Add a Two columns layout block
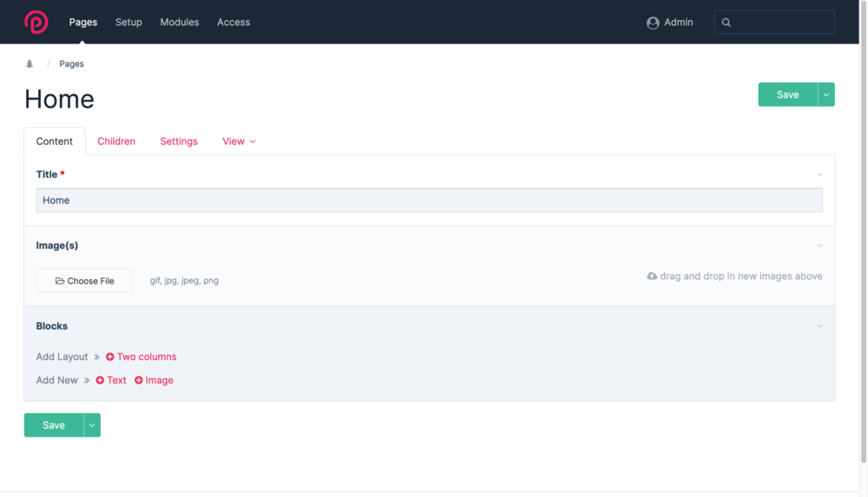The width and height of the screenshot is (868, 497). (x=141, y=356)
